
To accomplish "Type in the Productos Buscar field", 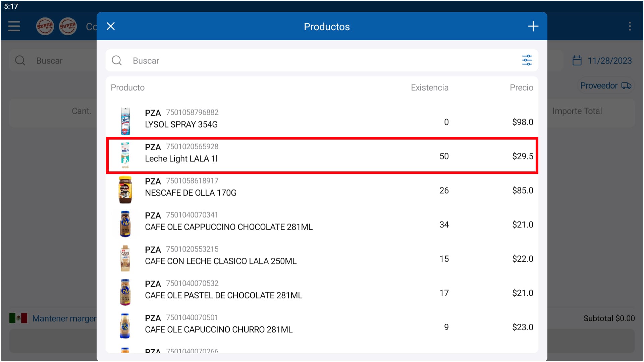I will coord(302,61).
